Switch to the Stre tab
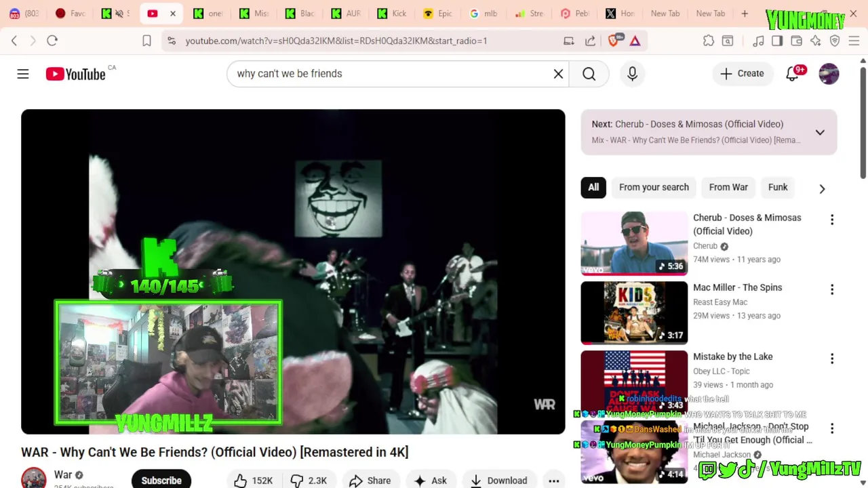The image size is (868, 488). pyautogui.click(x=530, y=13)
